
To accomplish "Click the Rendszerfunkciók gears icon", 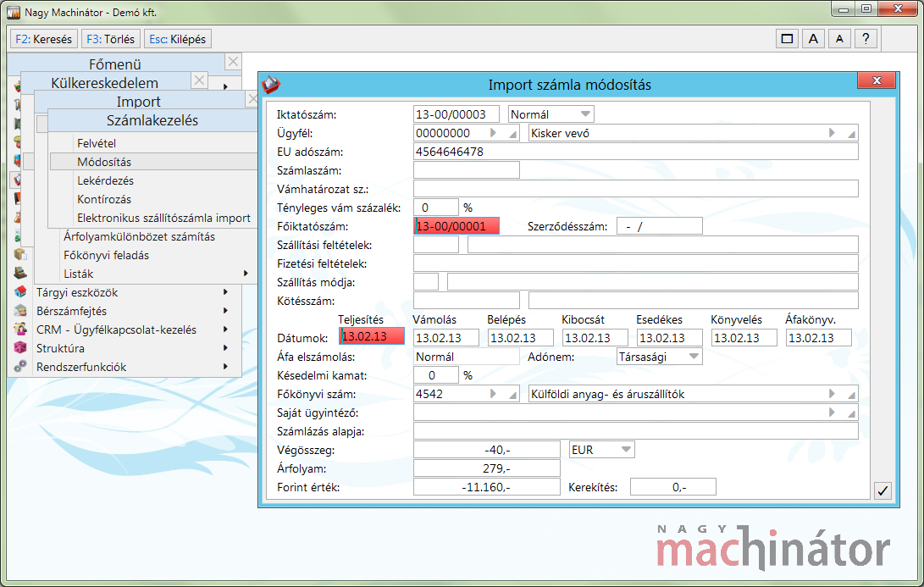I will pos(20,367).
